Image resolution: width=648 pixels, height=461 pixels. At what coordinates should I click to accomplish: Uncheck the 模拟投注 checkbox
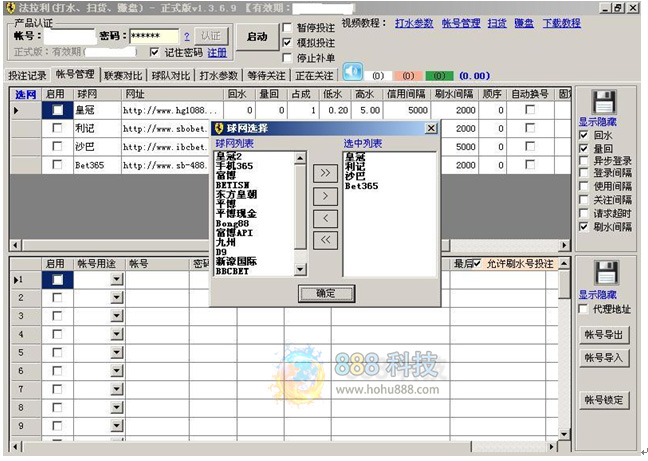pyautogui.click(x=287, y=43)
